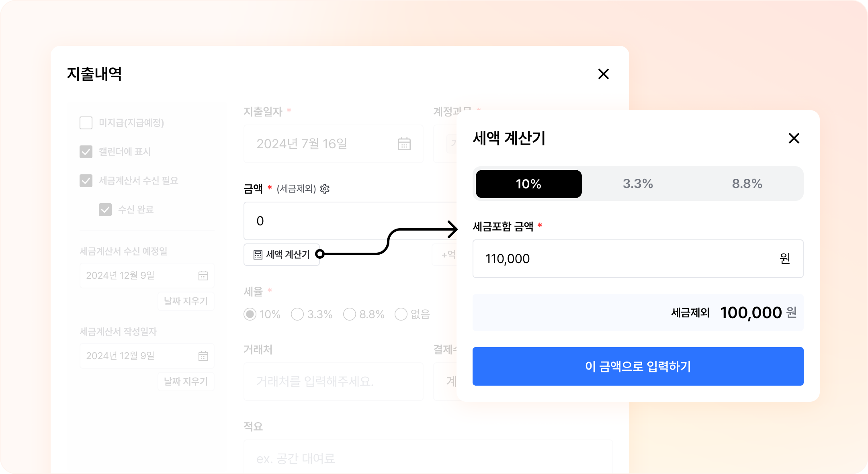The height and width of the screenshot is (474, 868).
Task: Select the 3.3% tab in calculator
Action: tap(638, 184)
